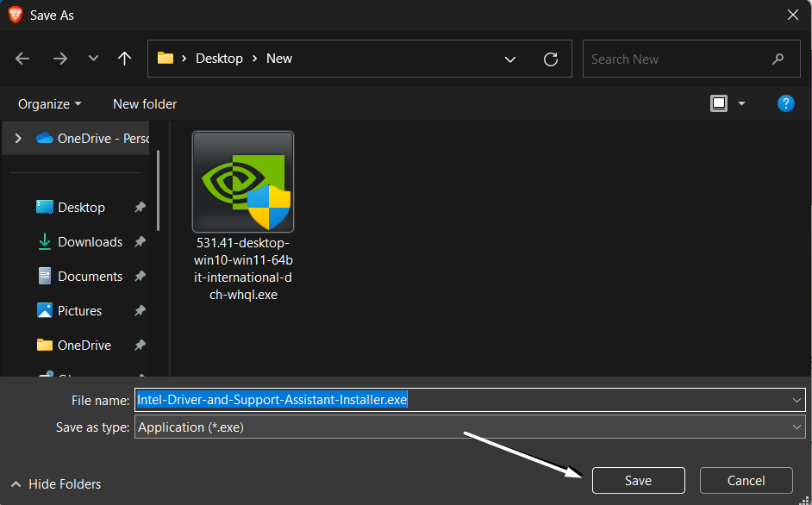Open Documents in quick access
This screenshot has width=812, height=505.
point(80,277)
